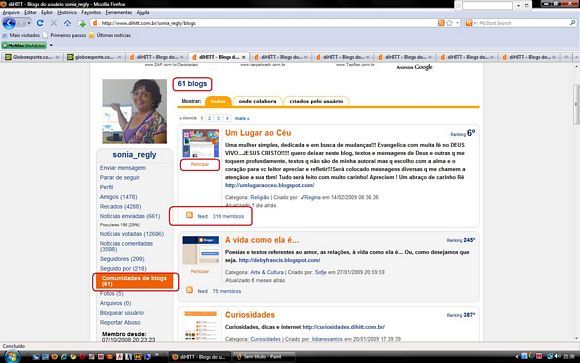Click the Religião category link
The image size is (580, 363).
click(260, 198)
